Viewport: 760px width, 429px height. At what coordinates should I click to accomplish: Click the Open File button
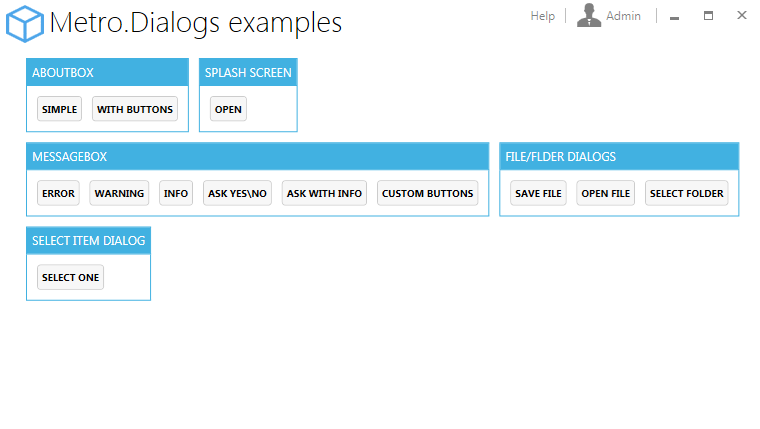[x=606, y=193]
